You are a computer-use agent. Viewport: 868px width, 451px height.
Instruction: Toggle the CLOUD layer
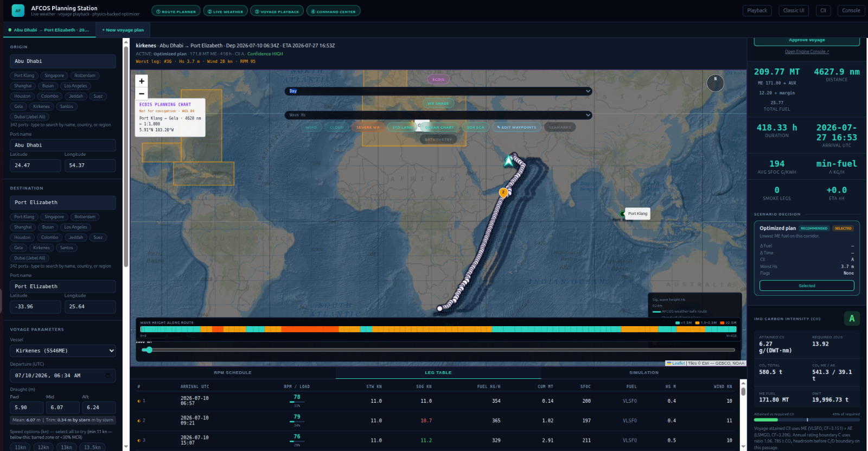click(x=337, y=128)
